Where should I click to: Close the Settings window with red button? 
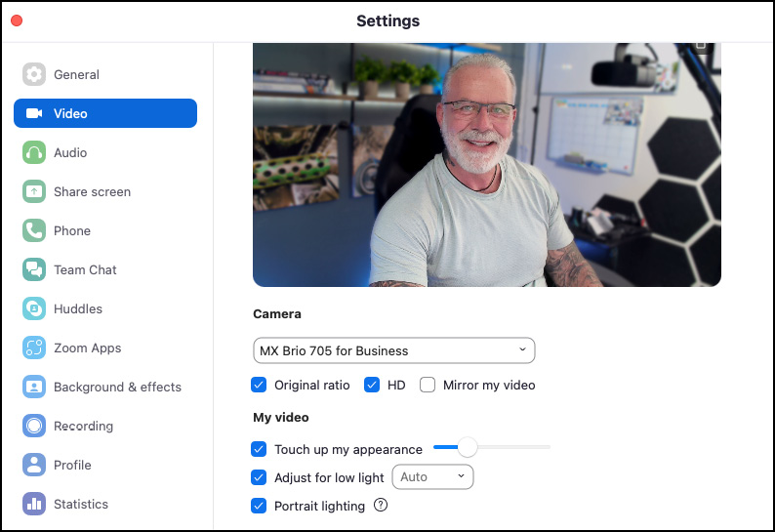pos(17,20)
